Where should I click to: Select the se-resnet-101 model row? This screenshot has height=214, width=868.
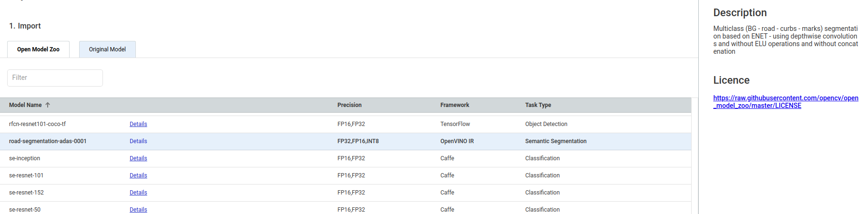click(x=346, y=175)
